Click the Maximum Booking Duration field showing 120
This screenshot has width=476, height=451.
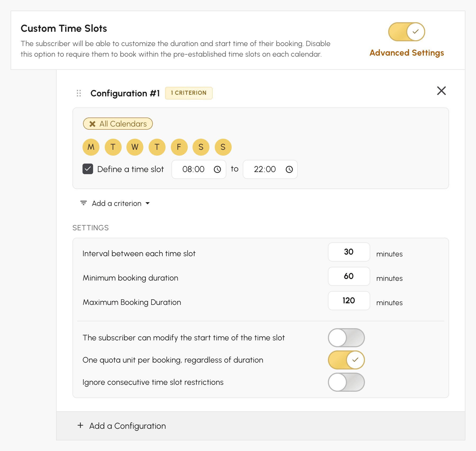(349, 301)
